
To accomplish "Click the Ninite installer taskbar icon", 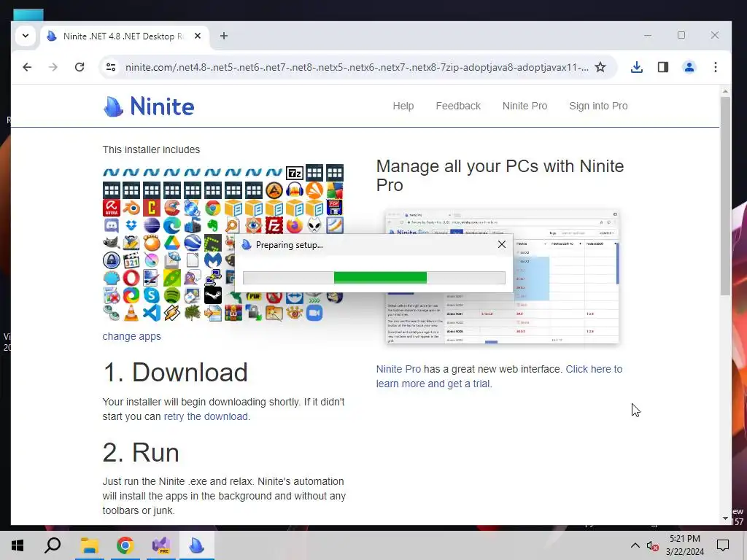I will [x=196, y=545].
